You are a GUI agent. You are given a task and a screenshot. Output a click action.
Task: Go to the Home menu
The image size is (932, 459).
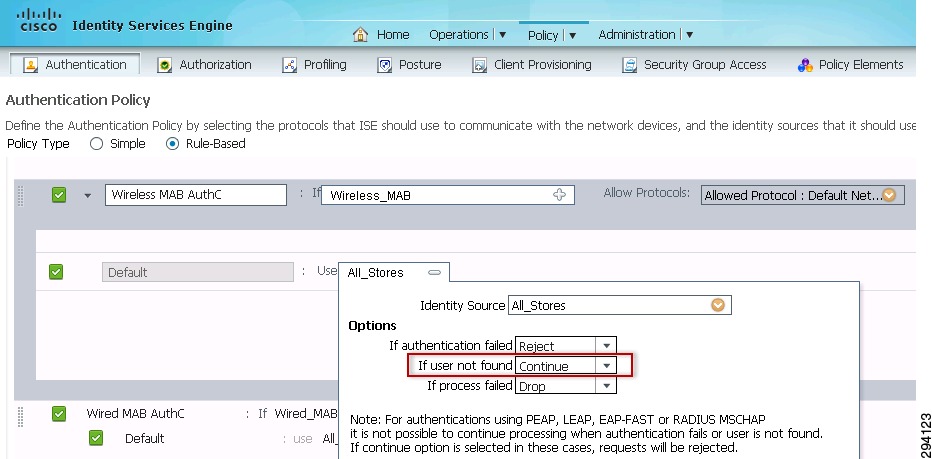[x=393, y=34]
